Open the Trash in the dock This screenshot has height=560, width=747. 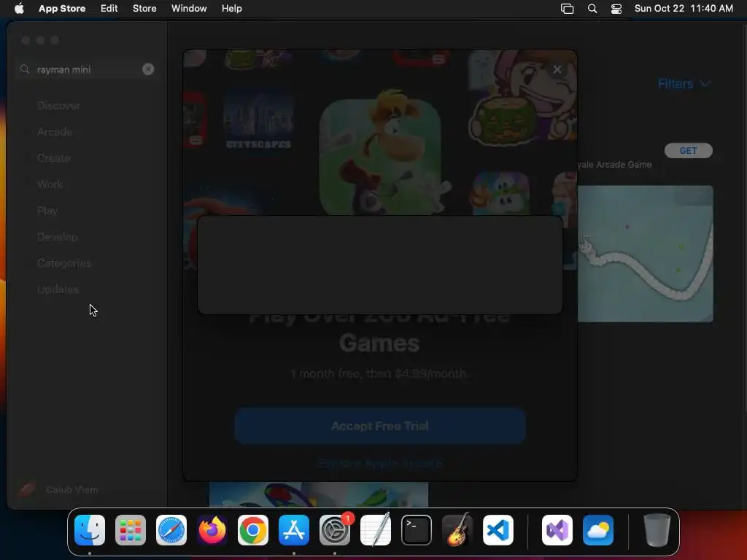click(x=657, y=530)
